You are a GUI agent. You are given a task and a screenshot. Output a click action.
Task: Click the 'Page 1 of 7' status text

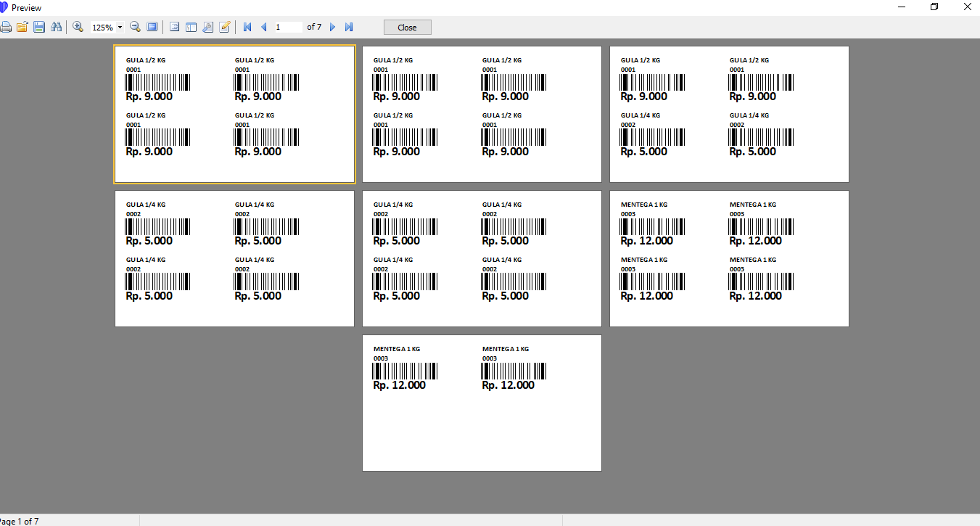coord(20,521)
